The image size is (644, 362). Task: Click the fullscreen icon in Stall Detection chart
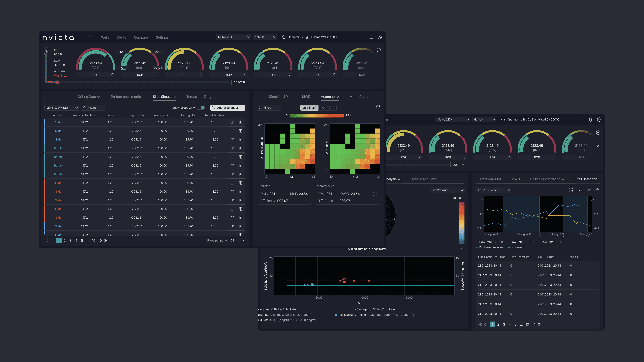(x=571, y=190)
